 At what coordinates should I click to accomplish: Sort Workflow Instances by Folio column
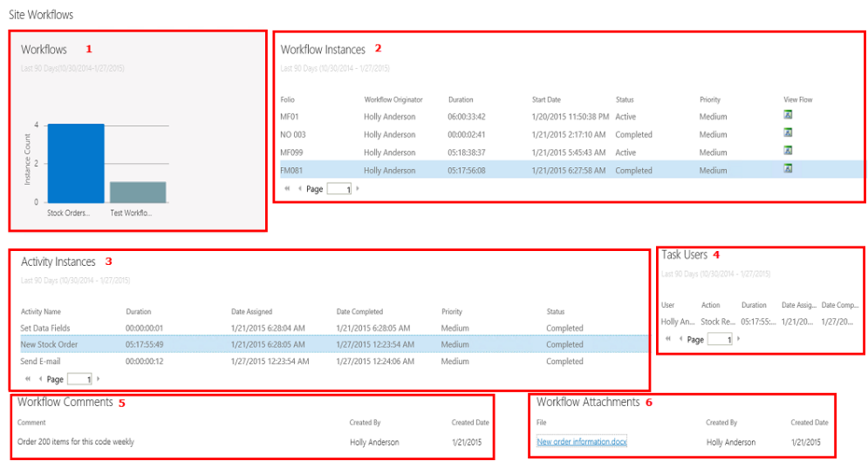point(287,99)
